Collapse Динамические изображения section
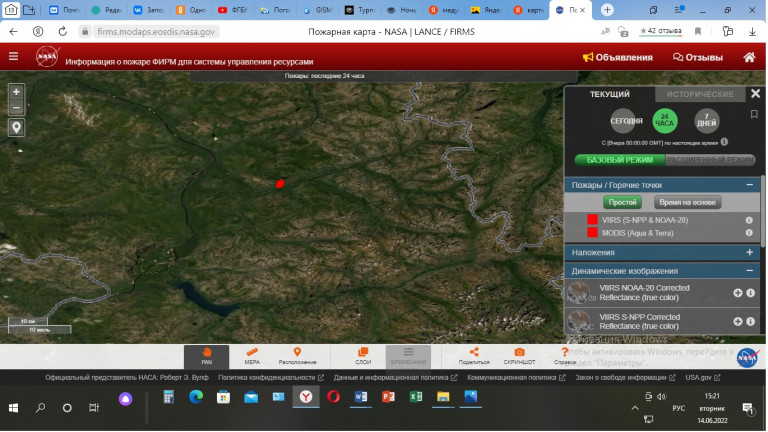 point(749,270)
